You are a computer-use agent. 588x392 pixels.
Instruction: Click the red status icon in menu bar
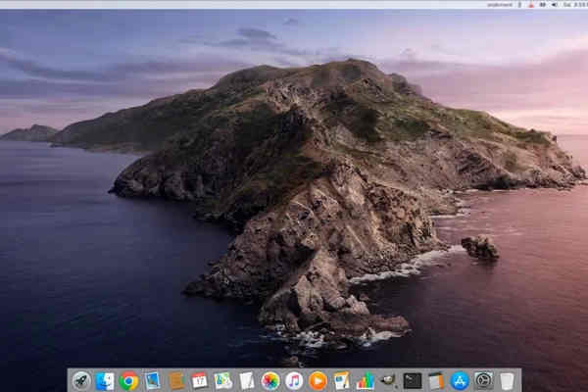pyautogui.click(x=530, y=5)
